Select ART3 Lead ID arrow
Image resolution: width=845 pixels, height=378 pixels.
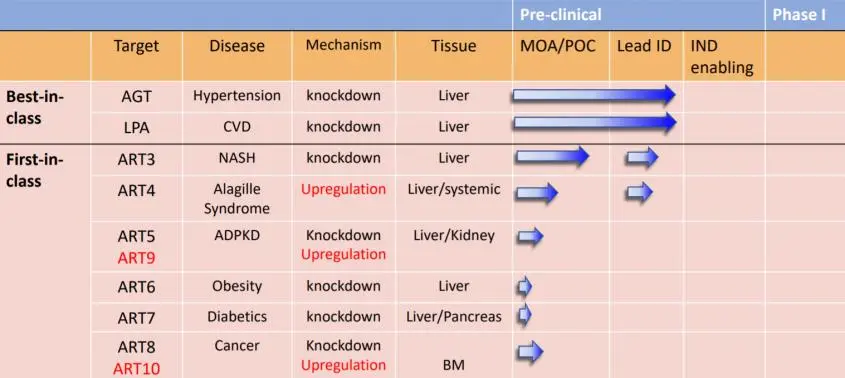pyautogui.click(x=642, y=157)
